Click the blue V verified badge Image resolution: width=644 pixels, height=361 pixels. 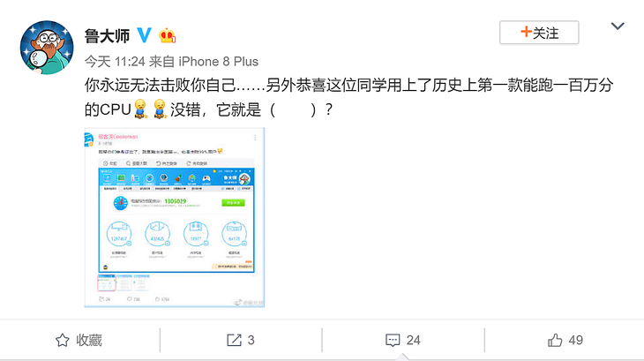point(144,35)
